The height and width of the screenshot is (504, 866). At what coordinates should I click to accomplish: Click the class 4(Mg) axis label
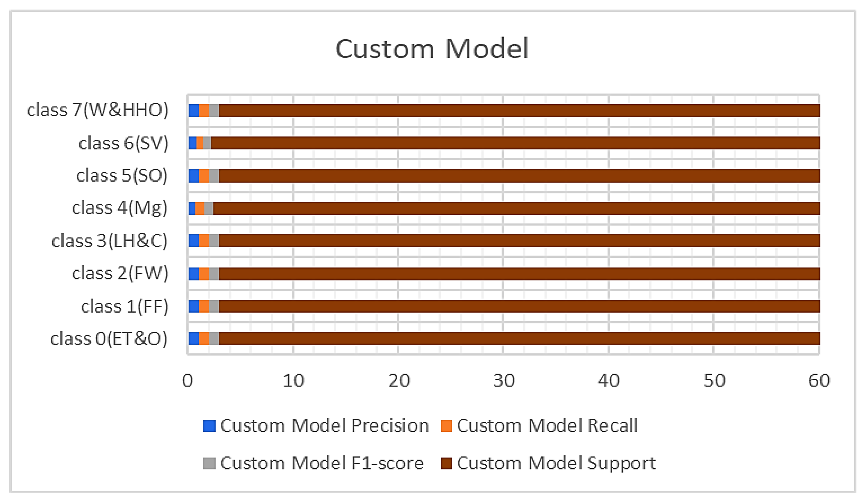click(120, 208)
